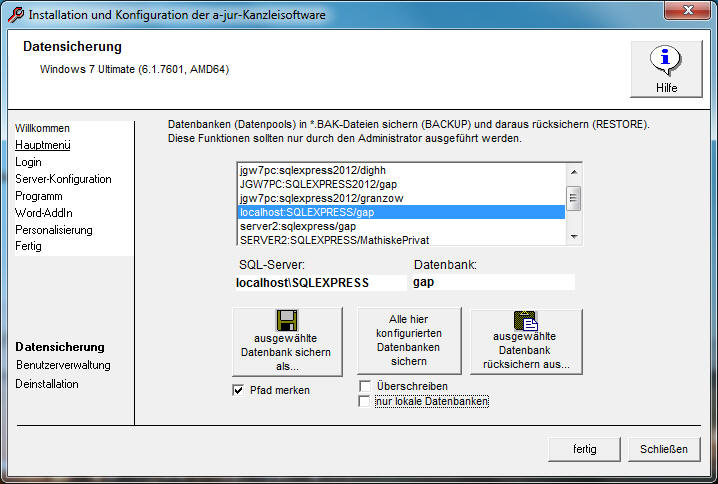Click Alle hier konfigurierten Datenbanken sichern
Image resolution: width=718 pixels, height=484 pixels.
point(409,341)
